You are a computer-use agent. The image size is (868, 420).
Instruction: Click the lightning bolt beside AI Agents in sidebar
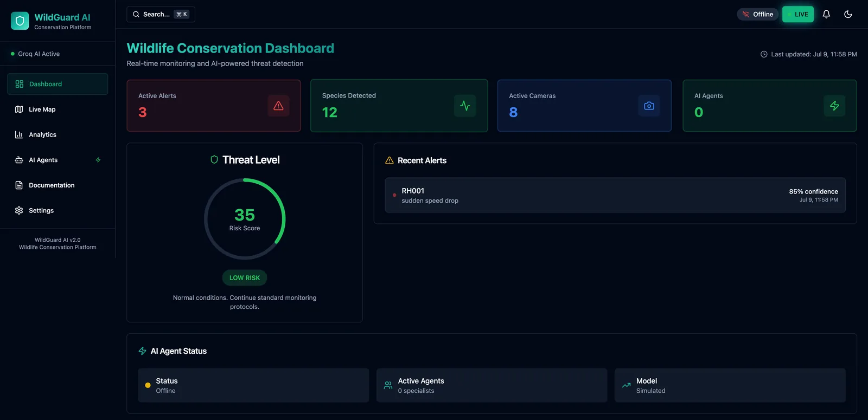[x=98, y=160]
